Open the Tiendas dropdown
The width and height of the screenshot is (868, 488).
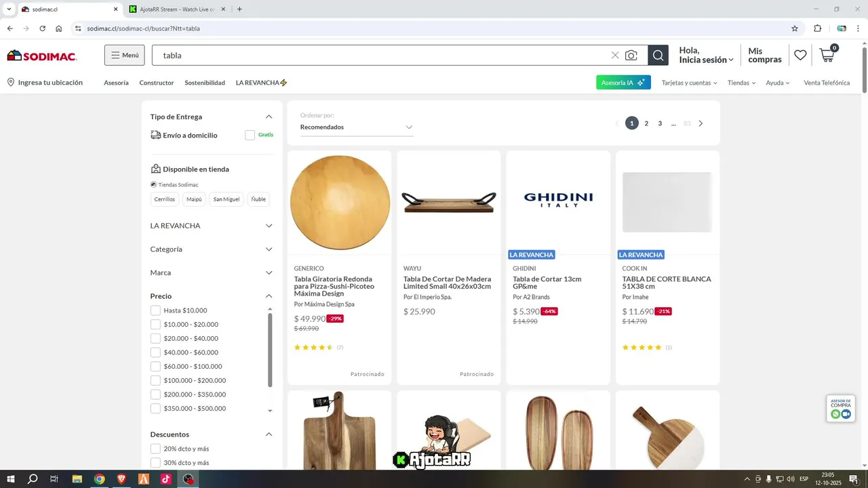tap(741, 83)
